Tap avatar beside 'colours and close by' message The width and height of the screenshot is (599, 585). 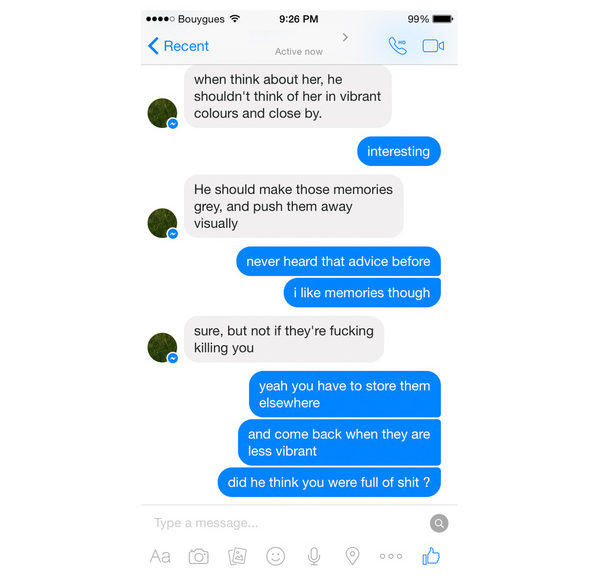(163, 113)
